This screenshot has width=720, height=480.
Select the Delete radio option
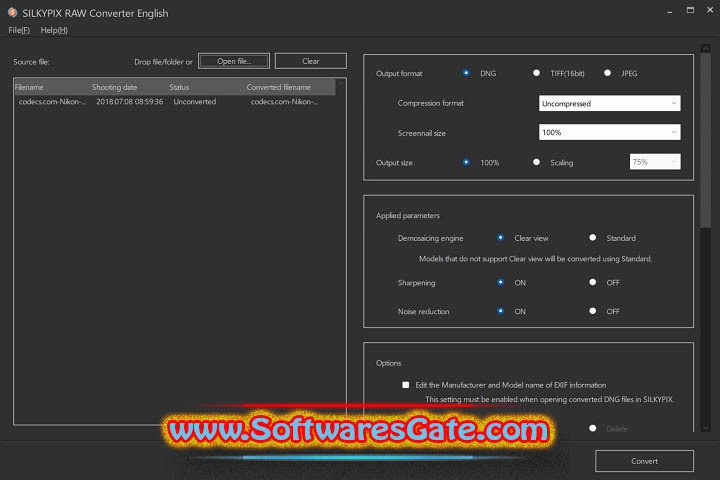[593, 428]
